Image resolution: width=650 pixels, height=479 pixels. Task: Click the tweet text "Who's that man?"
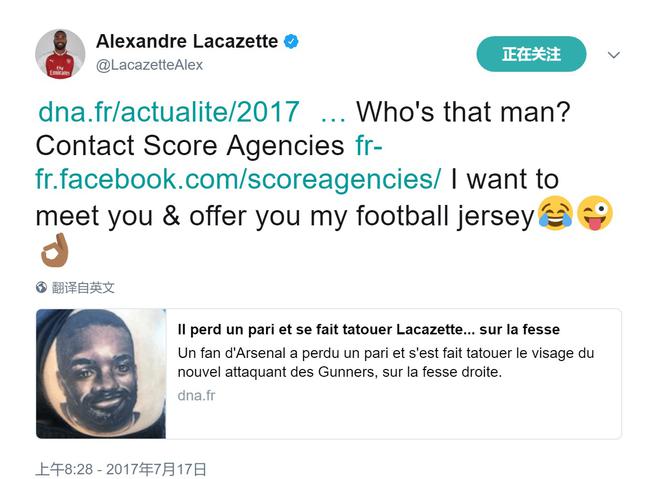click(463, 112)
